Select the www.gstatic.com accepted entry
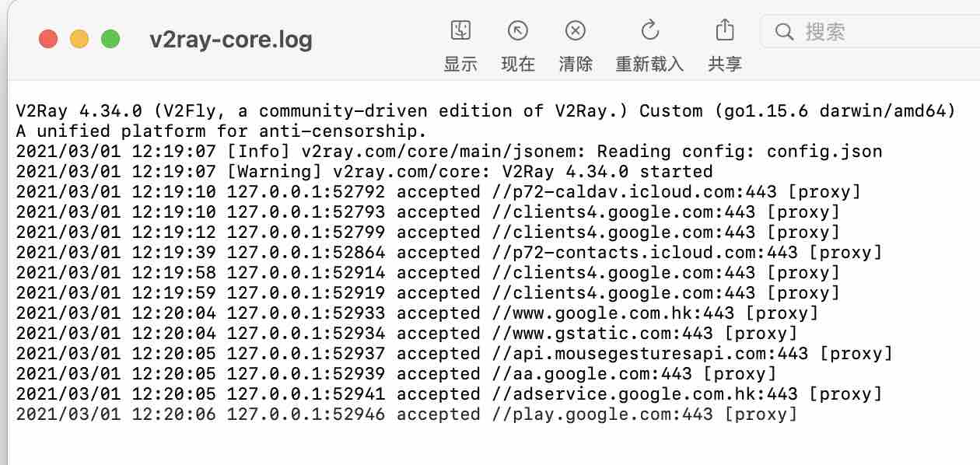 coord(389,333)
